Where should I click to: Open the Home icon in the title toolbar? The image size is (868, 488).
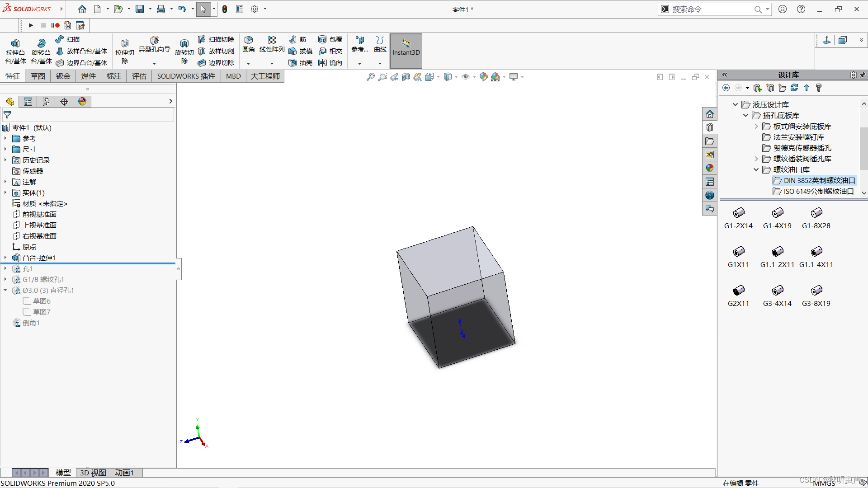(82, 9)
